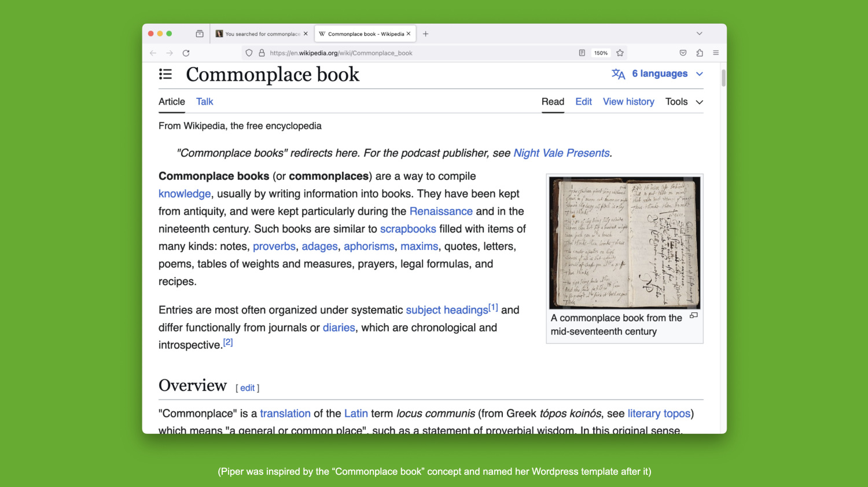
Task: Expand the Tools dropdown menu
Action: point(684,102)
